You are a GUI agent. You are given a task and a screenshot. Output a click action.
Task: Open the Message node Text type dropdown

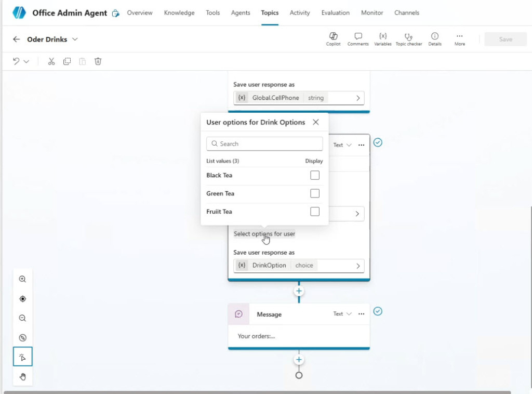342,314
